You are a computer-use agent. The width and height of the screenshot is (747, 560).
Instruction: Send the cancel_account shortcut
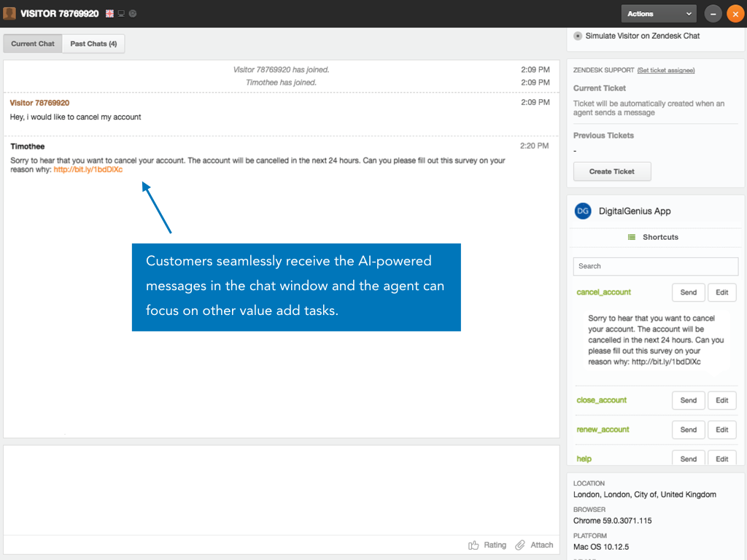click(688, 292)
